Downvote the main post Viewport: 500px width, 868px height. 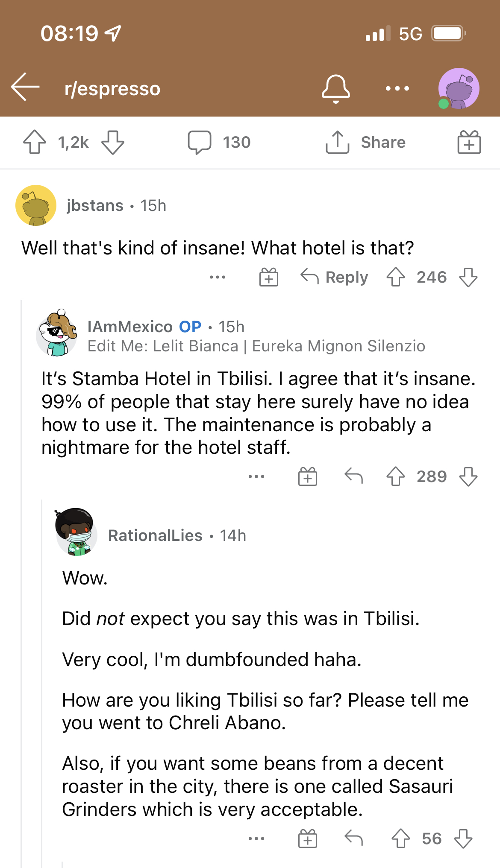pos(113,142)
